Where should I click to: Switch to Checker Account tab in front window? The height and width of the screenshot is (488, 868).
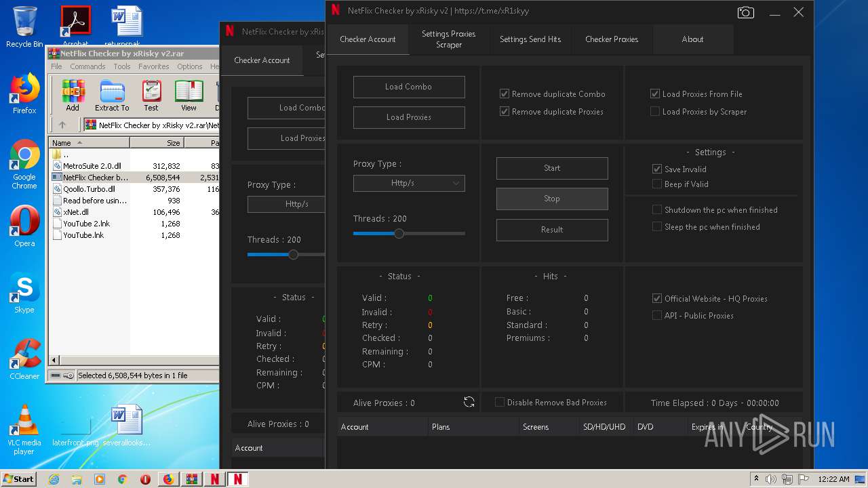(368, 39)
